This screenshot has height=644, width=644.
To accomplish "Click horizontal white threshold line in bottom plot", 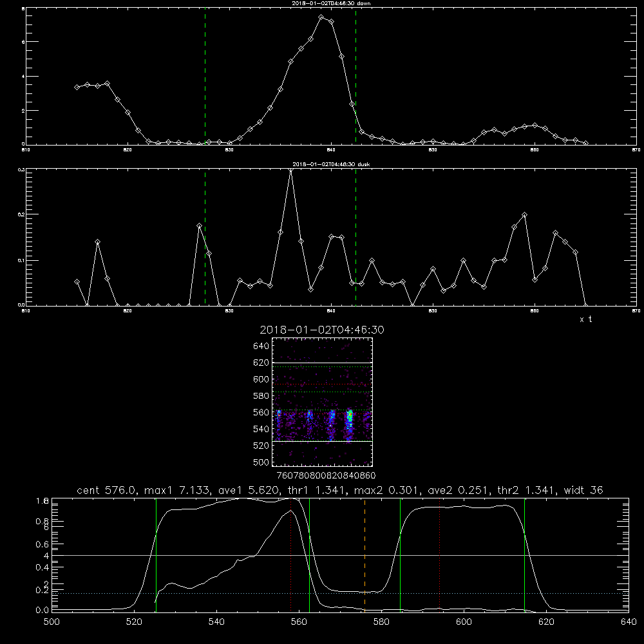I will tap(340, 555).
